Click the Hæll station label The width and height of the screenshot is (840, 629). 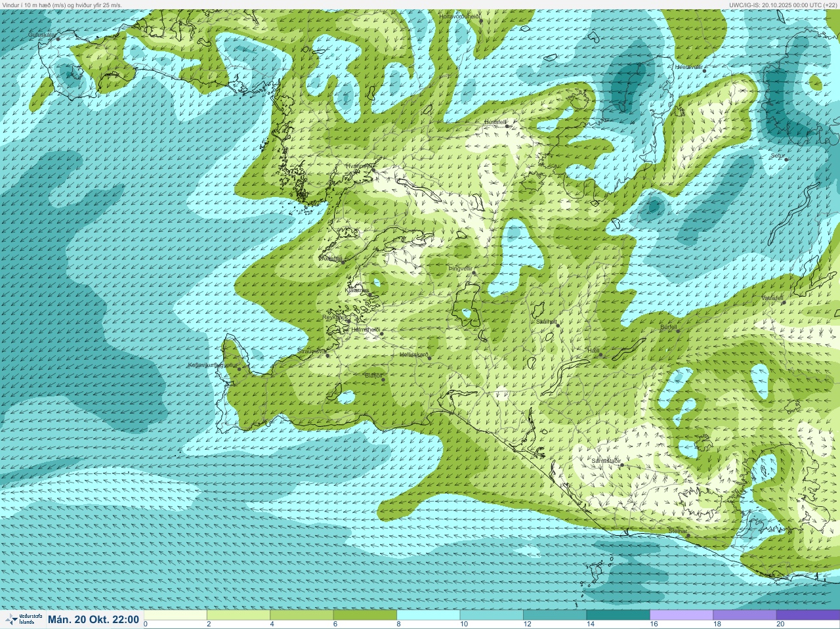pos(594,351)
